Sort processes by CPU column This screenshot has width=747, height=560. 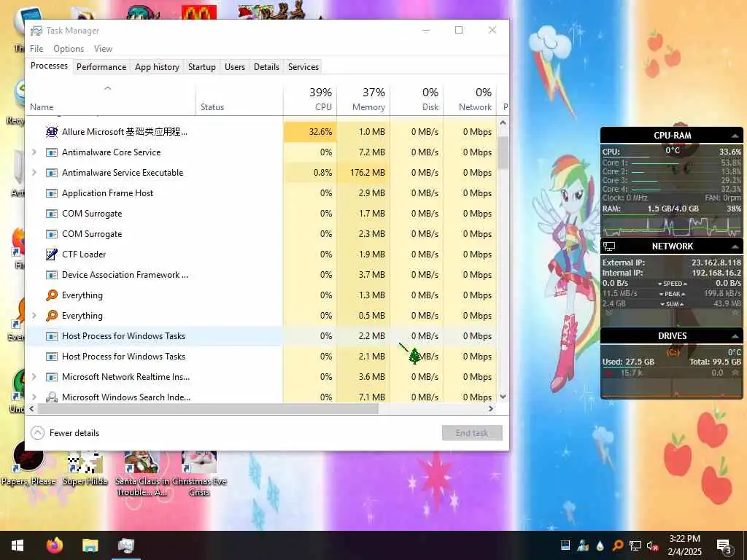pos(310,99)
